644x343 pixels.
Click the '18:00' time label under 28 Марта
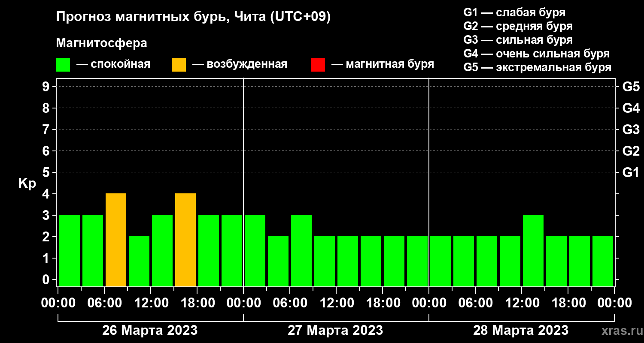click(568, 303)
